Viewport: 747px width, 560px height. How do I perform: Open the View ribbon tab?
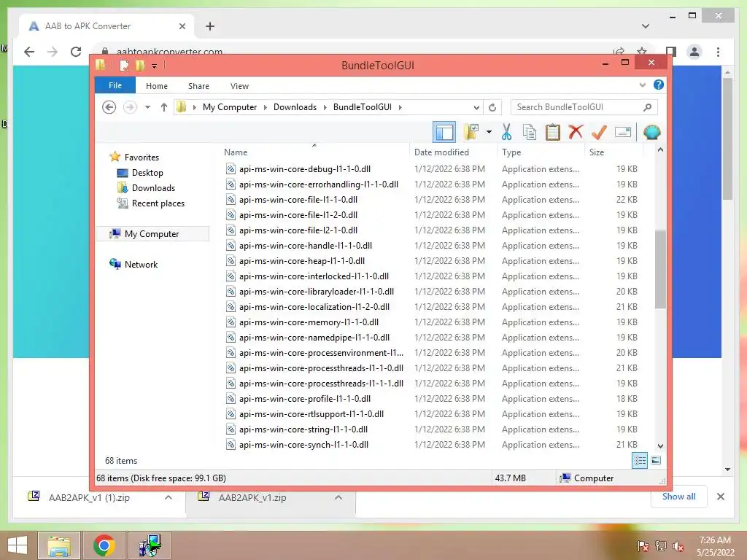pyautogui.click(x=239, y=86)
